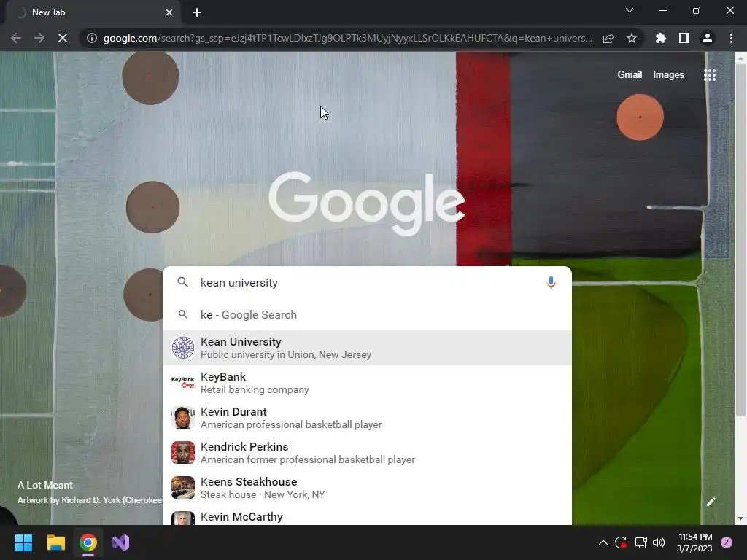Choose Kean University suggestion
747x560 pixels.
point(367,348)
